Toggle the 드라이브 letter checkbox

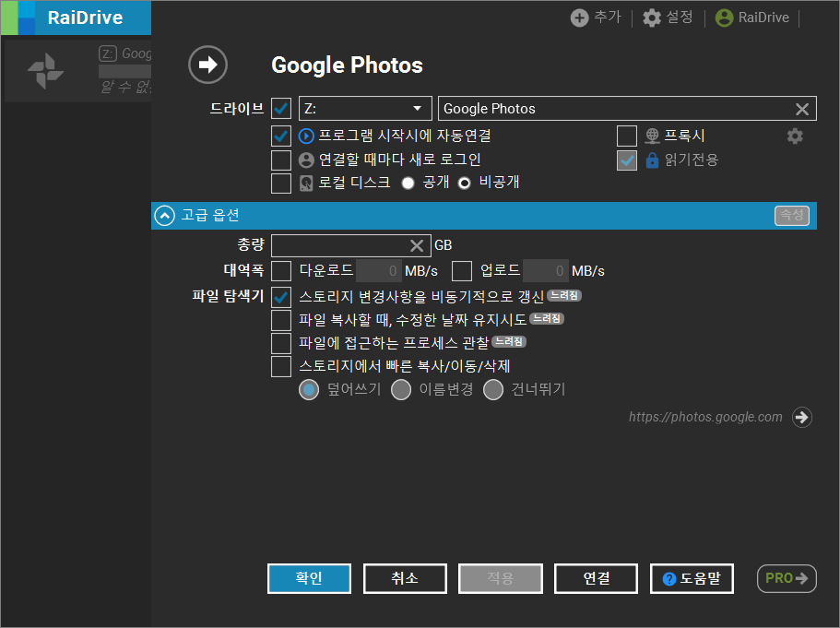coord(281,109)
